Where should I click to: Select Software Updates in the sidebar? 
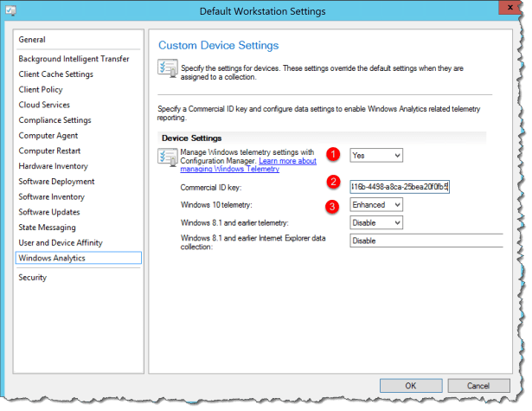pyautogui.click(x=49, y=212)
